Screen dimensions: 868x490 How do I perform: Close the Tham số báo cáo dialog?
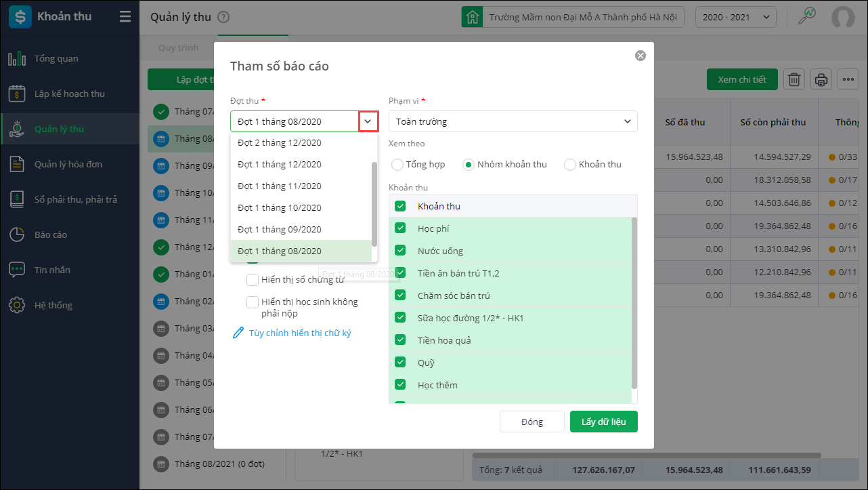641,56
